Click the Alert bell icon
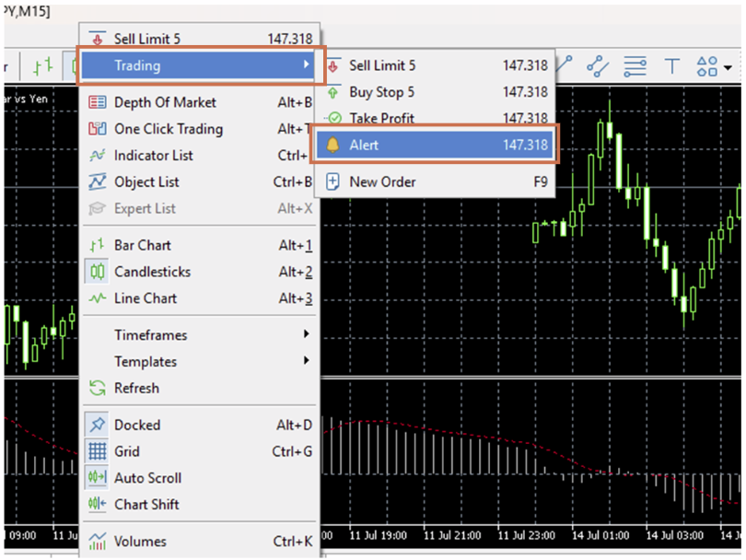The width and height of the screenshot is (746, 560). [x=332, y=146]
